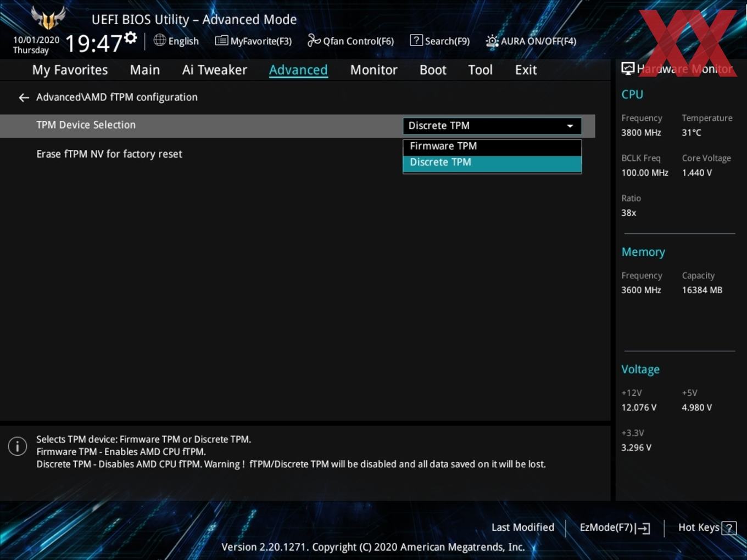Open the Boot tab

tap(433, 70)
